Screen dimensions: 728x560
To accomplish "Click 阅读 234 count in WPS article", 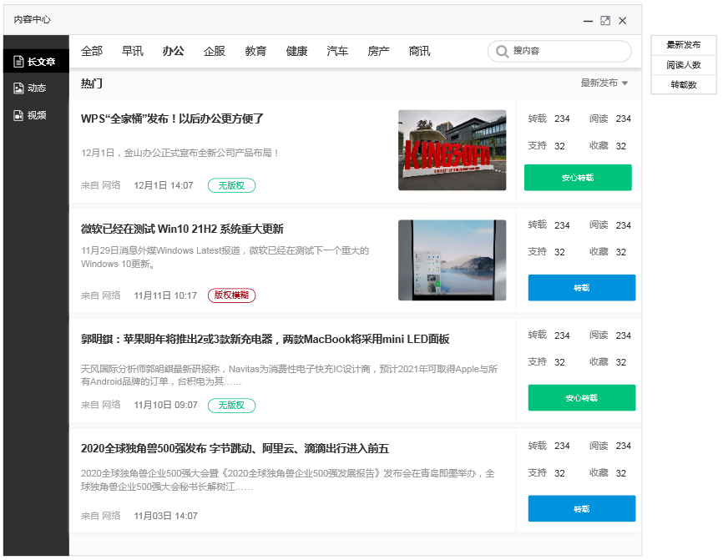I will pyautogui.click(x=610, y=119).
